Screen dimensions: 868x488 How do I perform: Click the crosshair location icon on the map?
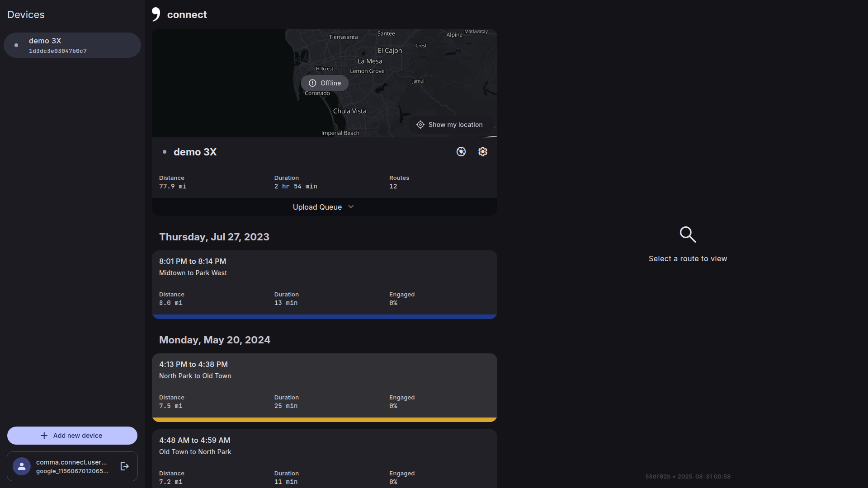[x=420, y=125]
